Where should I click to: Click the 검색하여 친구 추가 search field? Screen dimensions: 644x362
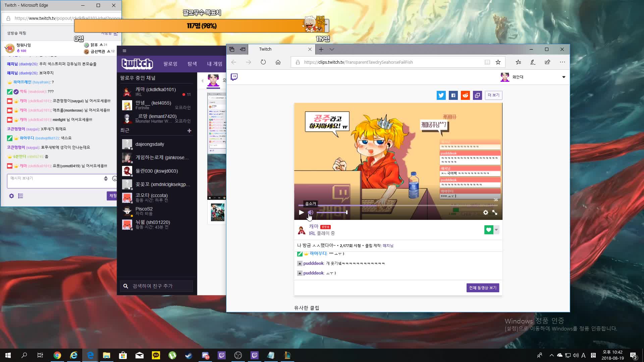(x=157, y=286)
